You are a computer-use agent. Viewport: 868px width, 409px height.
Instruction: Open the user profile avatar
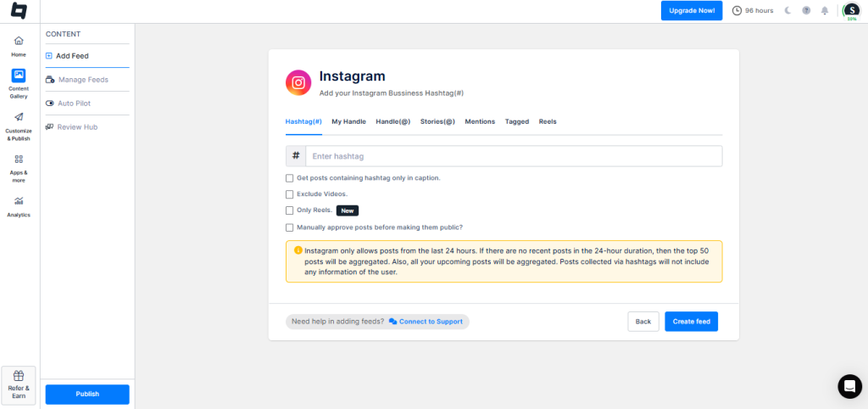pos(851,10)
